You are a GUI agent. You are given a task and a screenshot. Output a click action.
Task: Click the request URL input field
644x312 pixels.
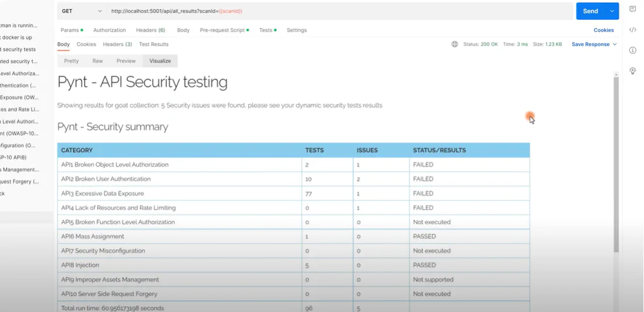click(340, 11)
